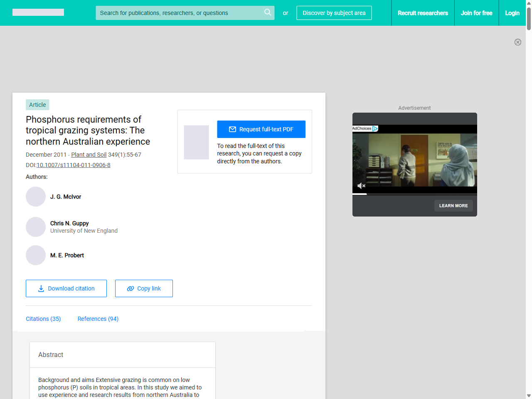
Task: Copy link to this article
Action: tap(144, 288)
